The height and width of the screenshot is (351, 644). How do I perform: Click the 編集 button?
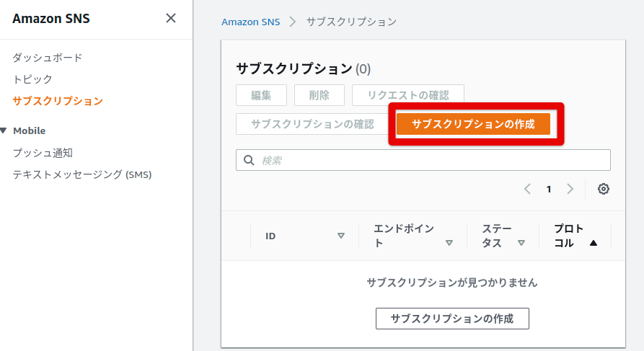point(261,95)
